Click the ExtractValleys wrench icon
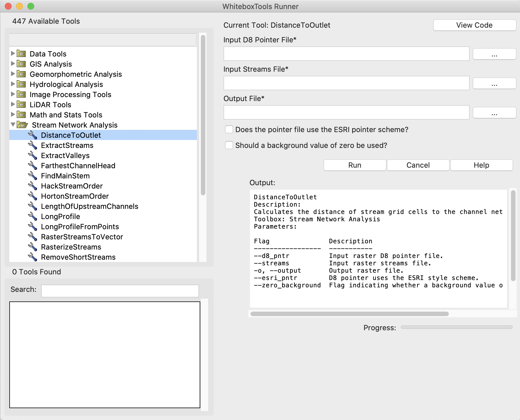The width and height of the screenshot is (520, 420). [x=32, y=156]
